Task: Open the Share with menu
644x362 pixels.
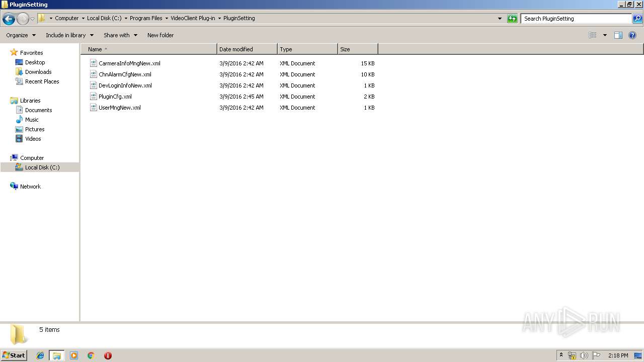Action: tap(120, 35)
